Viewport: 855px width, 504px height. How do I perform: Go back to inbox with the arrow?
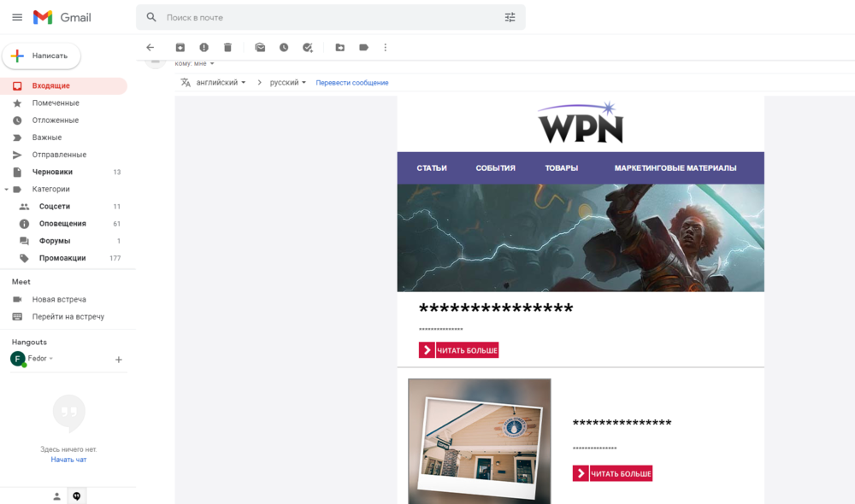pyautogui.click(x=150, y=48)
